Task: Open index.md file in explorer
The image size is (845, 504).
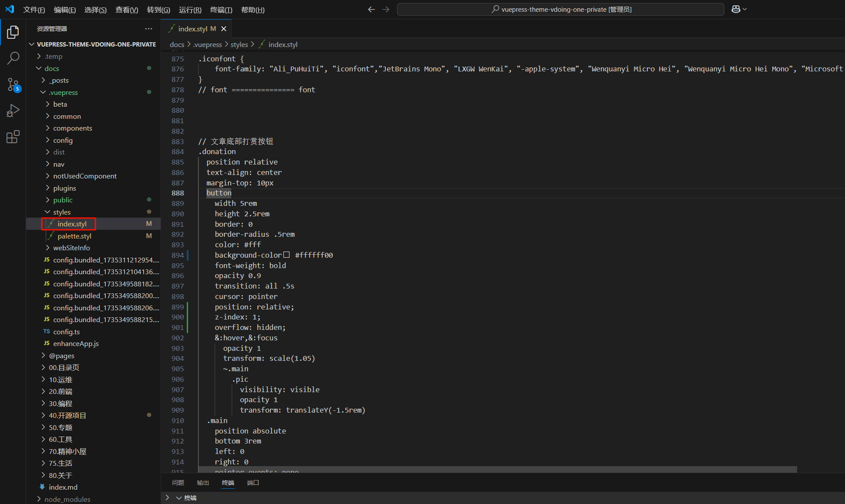Action: click(63, 487)
